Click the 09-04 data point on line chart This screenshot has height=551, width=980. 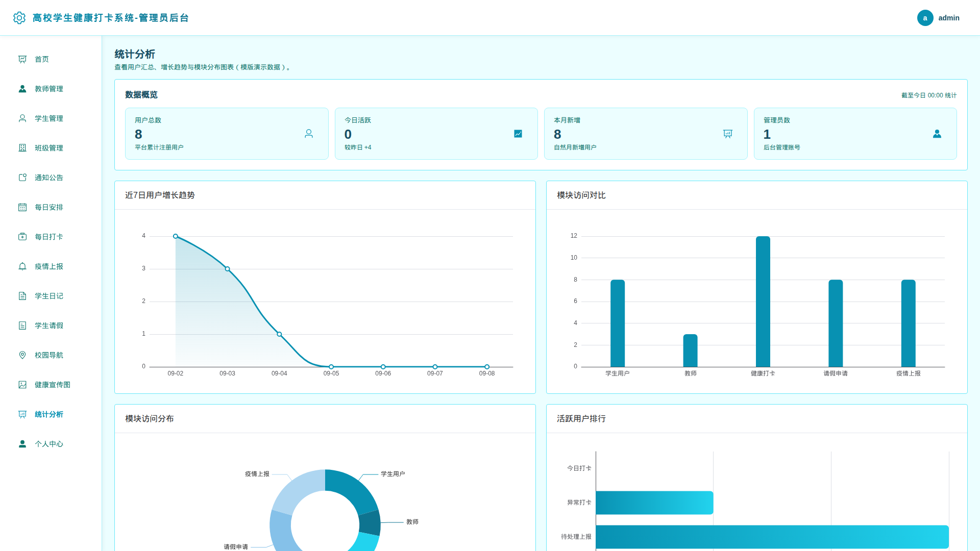(279, 334)
